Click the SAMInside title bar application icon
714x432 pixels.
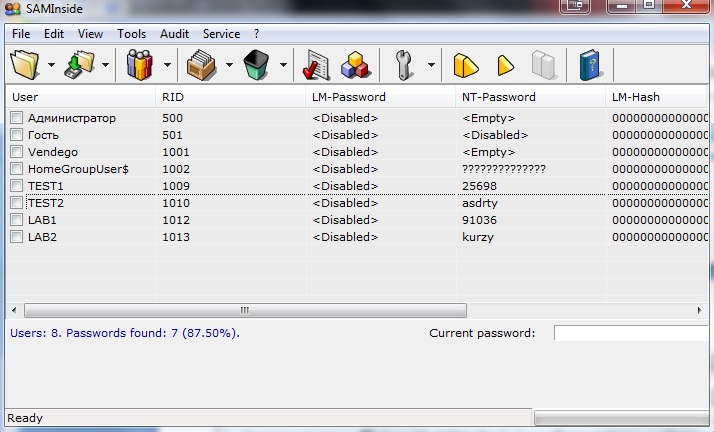coord(13,9)
